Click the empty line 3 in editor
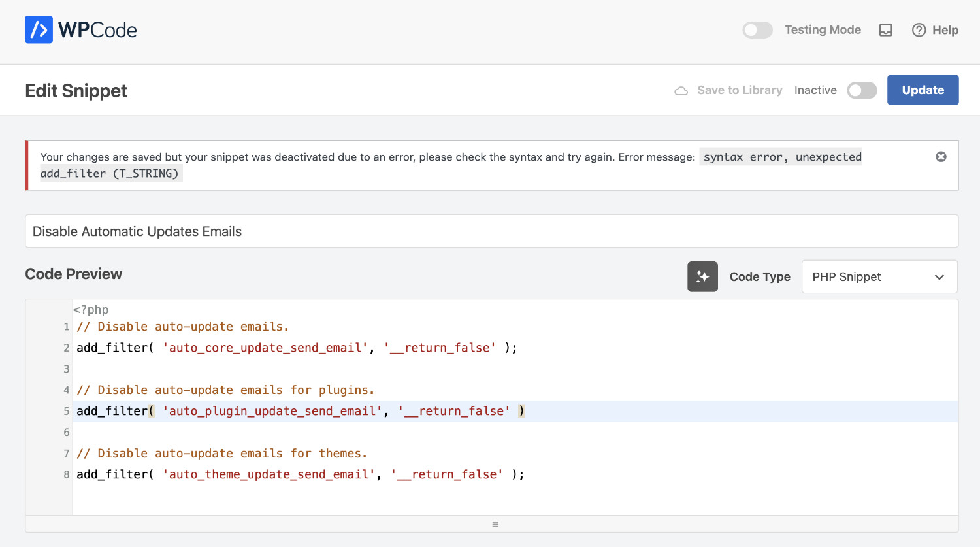 pyautogui.click(x=392, y=369)
